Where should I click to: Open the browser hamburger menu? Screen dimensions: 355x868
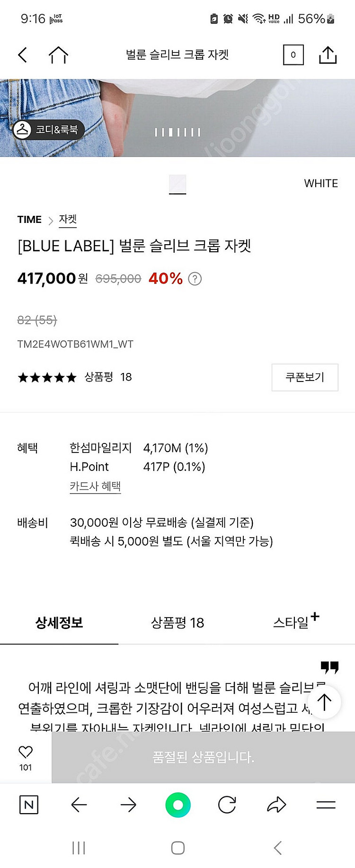[x=326, y=805]
